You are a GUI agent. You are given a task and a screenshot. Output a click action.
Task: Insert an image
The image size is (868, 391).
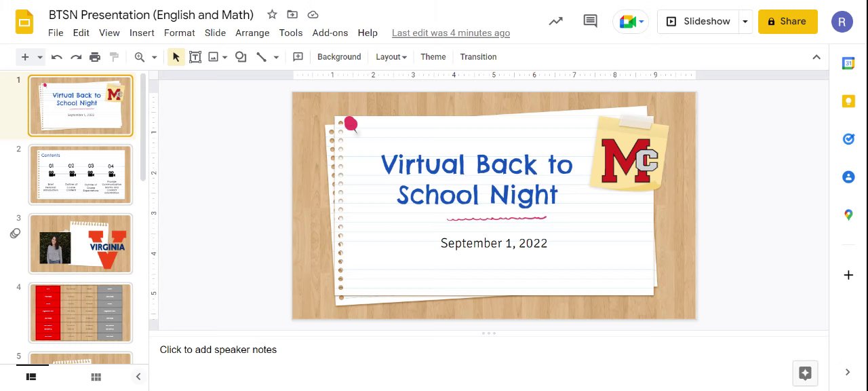tap(213, 57)
